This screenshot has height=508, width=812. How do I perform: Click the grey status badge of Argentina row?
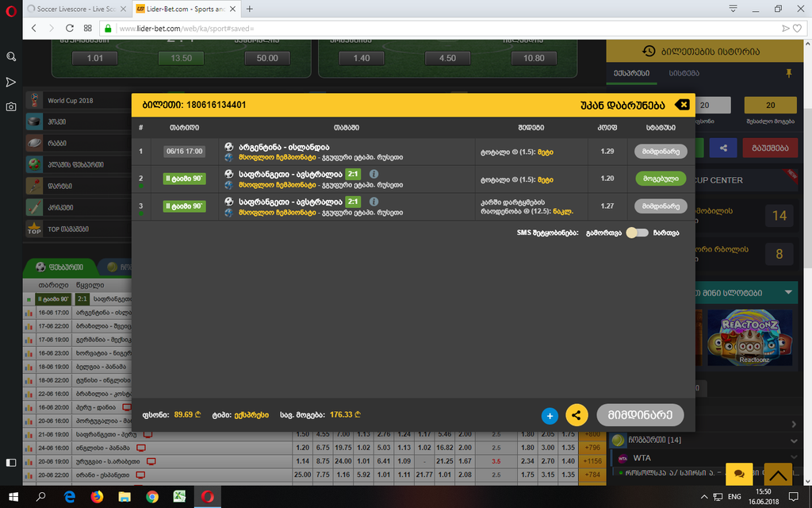(661, 152)
